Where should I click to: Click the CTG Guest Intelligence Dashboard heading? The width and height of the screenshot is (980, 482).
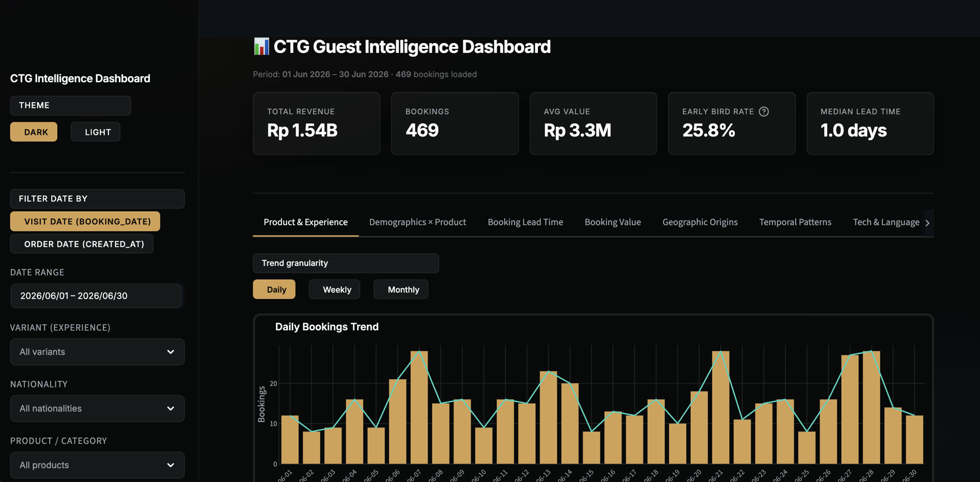pos(412,47)
